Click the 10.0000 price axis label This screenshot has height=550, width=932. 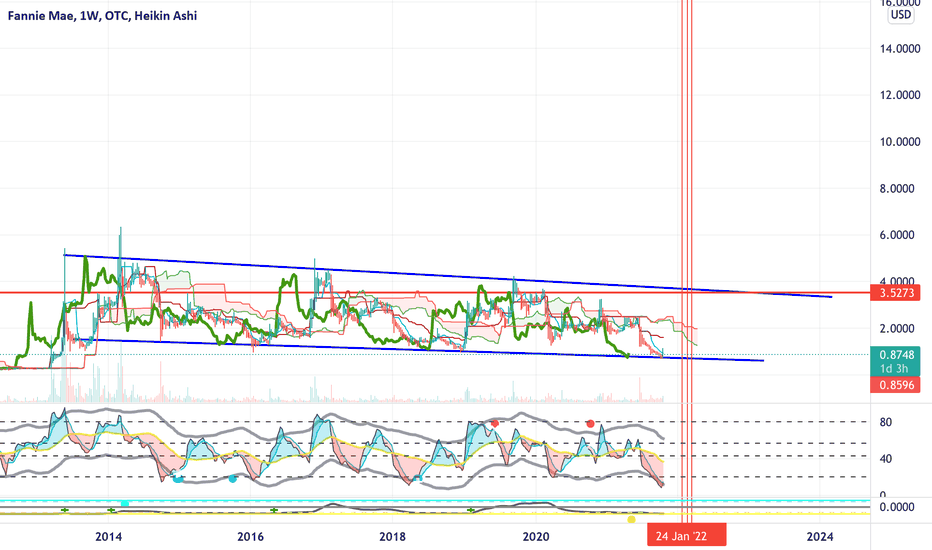click(900, 142)
